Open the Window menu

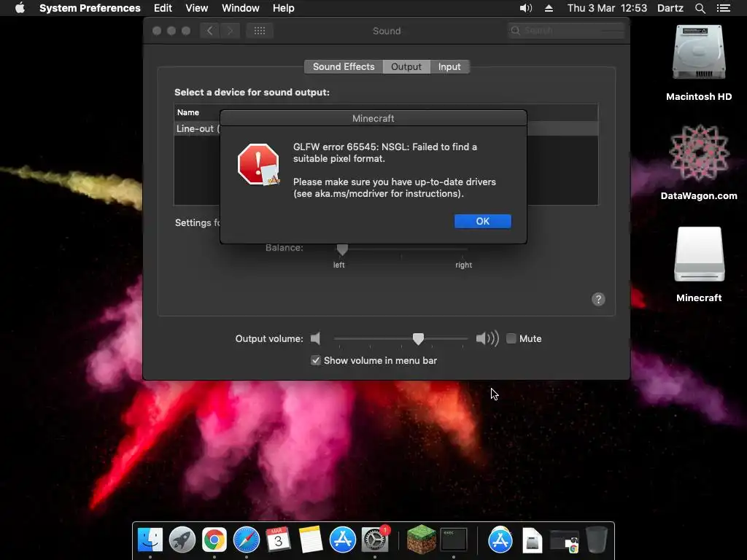pos(241,8)
